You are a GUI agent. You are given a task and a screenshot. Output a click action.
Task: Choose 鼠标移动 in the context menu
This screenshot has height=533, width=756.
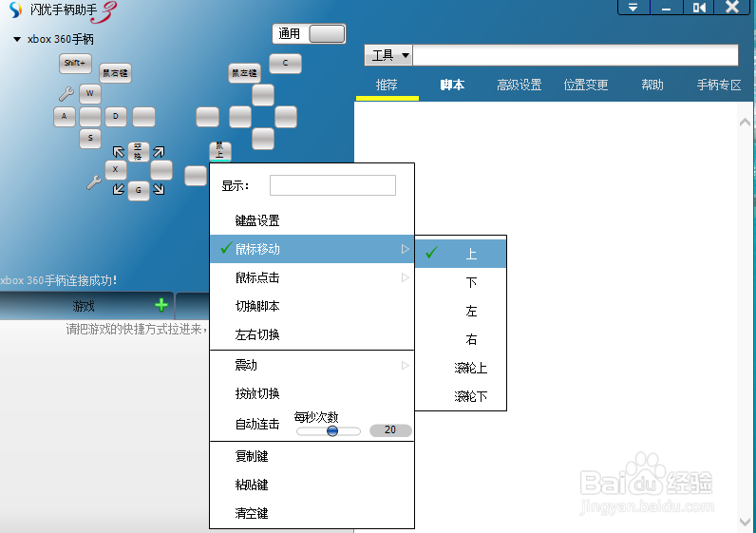click(312, 249)
